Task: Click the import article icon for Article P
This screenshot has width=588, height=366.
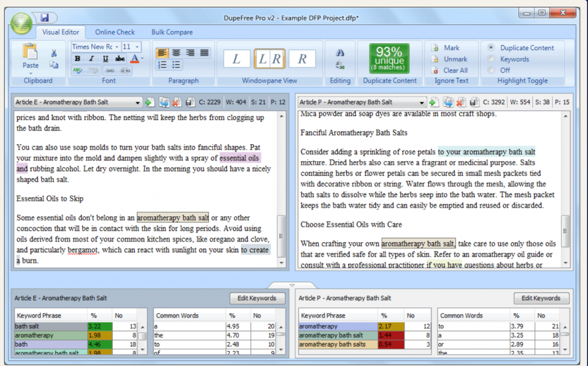Action: (x=448, y=102)
